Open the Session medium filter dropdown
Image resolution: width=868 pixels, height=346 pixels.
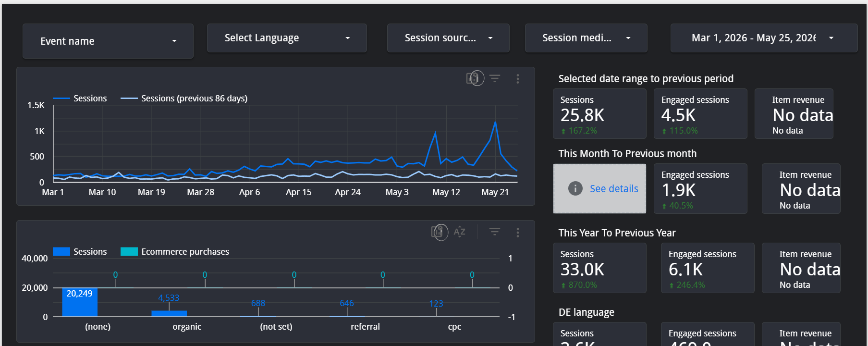[x=586, y=38]
